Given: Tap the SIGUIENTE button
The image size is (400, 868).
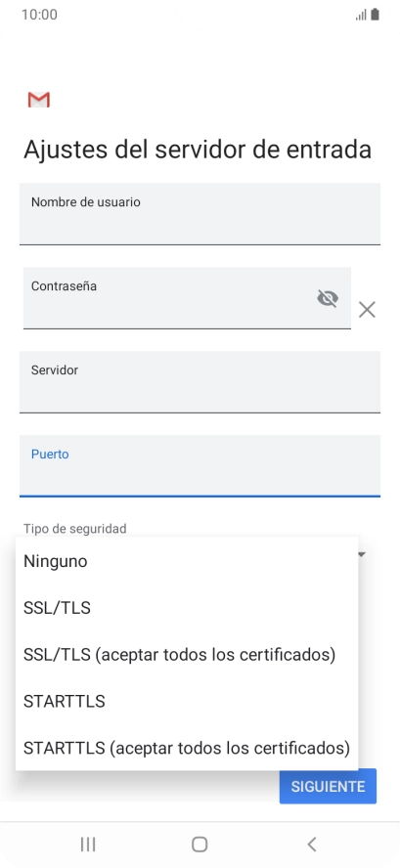Looking at the screenshot, I should point(328,786).
